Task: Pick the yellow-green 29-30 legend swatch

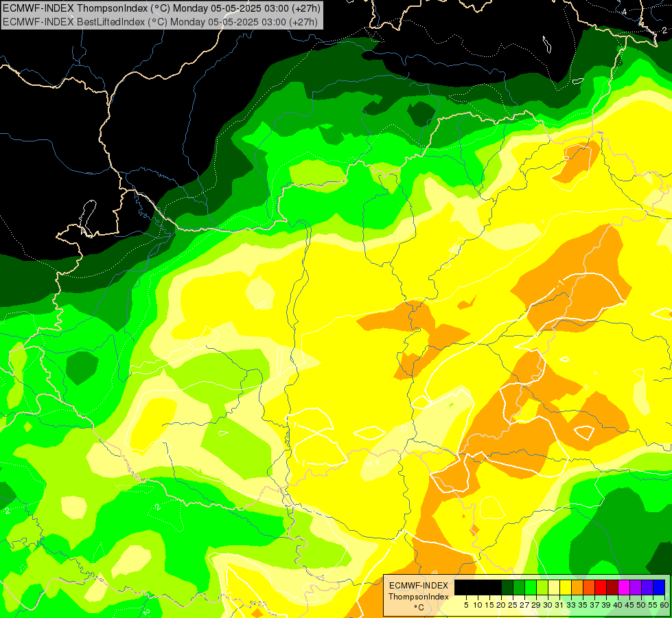Action: pos(542,587)
